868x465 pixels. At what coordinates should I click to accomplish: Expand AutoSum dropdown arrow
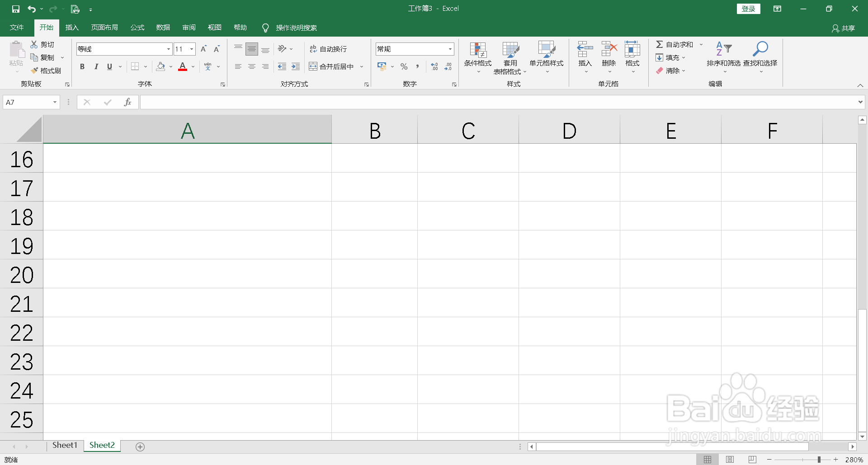click(701, 44)
